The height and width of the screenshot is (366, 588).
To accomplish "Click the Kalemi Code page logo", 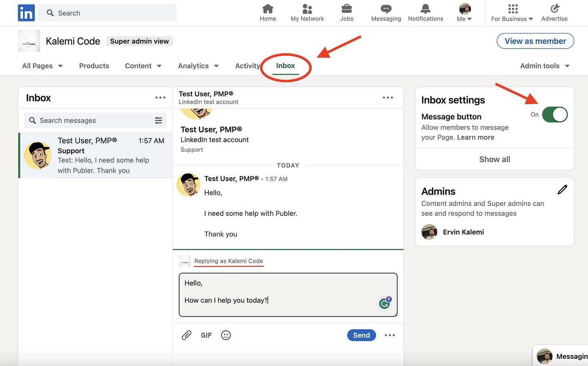I will click(x=29, y=41).
